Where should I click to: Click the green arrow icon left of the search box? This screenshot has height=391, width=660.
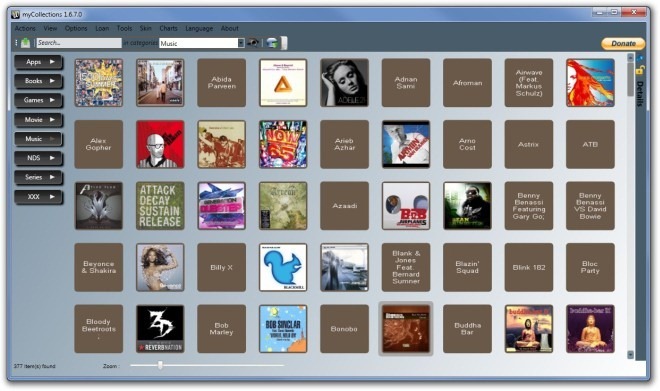pyautogui.click(x=26, y=43)
